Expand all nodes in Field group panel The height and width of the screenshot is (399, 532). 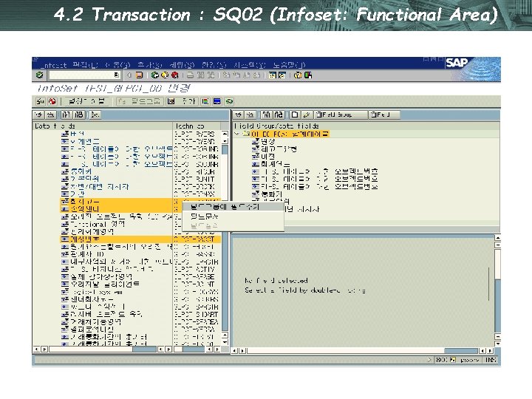[239, 115]
